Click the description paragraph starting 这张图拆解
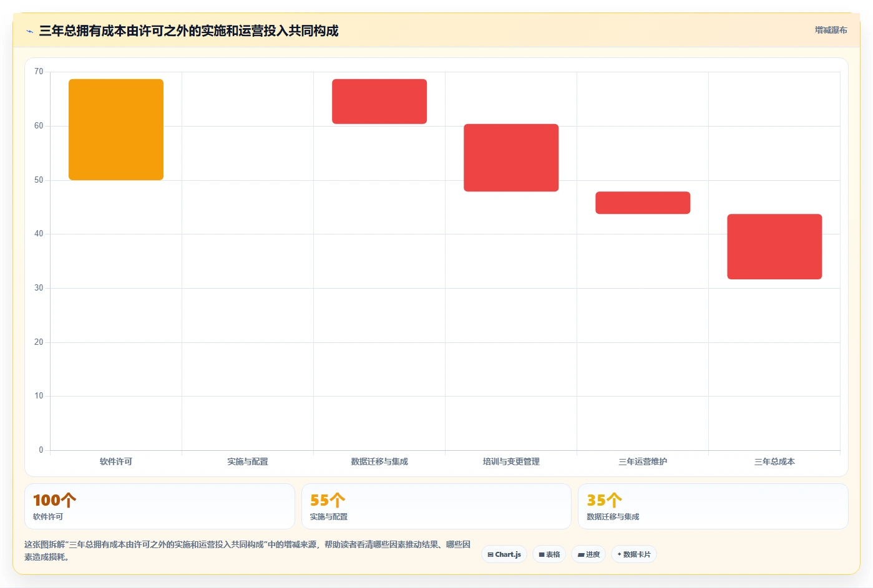This screenshot has height=588, width=873. pos(248,551)
